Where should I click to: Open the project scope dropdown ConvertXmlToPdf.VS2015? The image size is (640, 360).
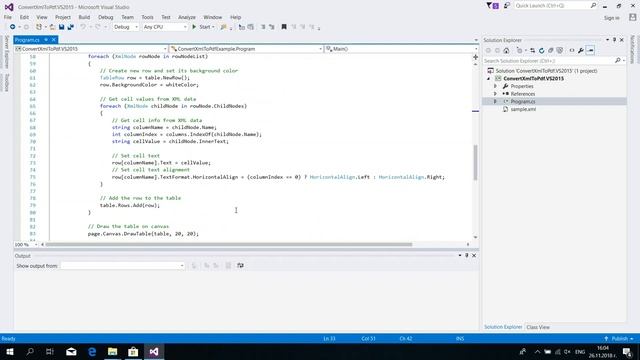coord(91,49)
